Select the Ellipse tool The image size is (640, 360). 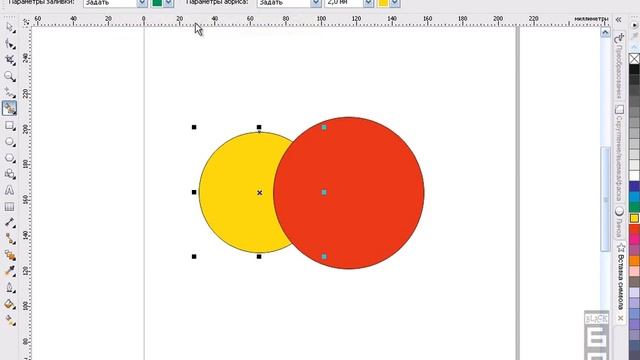tap(10, 142)
